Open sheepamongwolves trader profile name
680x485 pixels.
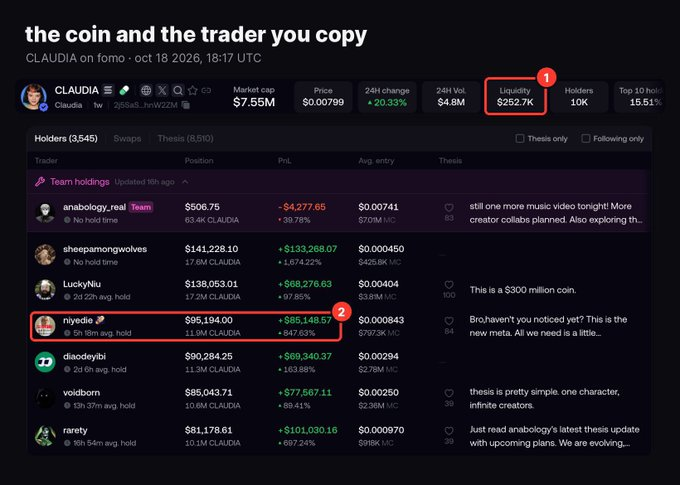point(105,249)
